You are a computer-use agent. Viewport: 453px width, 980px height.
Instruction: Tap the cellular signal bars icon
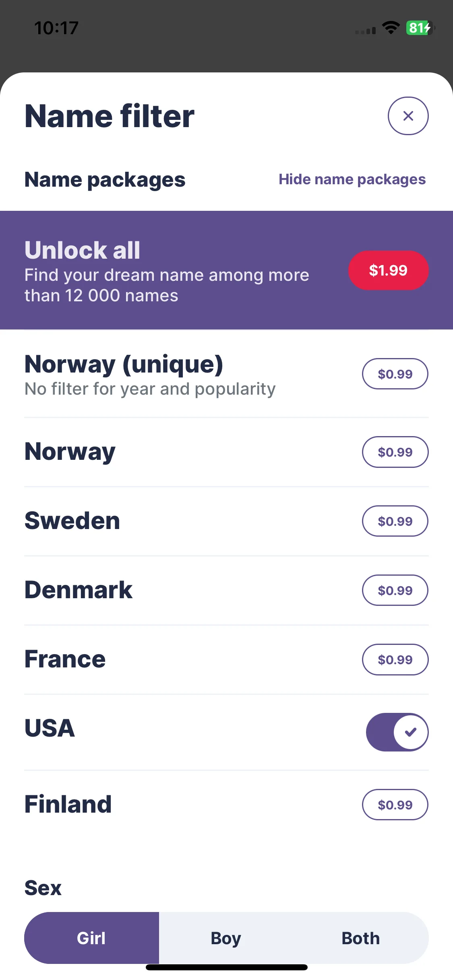[365, 30]
